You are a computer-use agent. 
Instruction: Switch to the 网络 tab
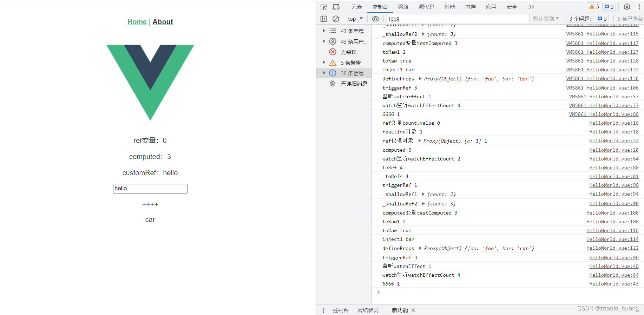click(x=403, y=7)
